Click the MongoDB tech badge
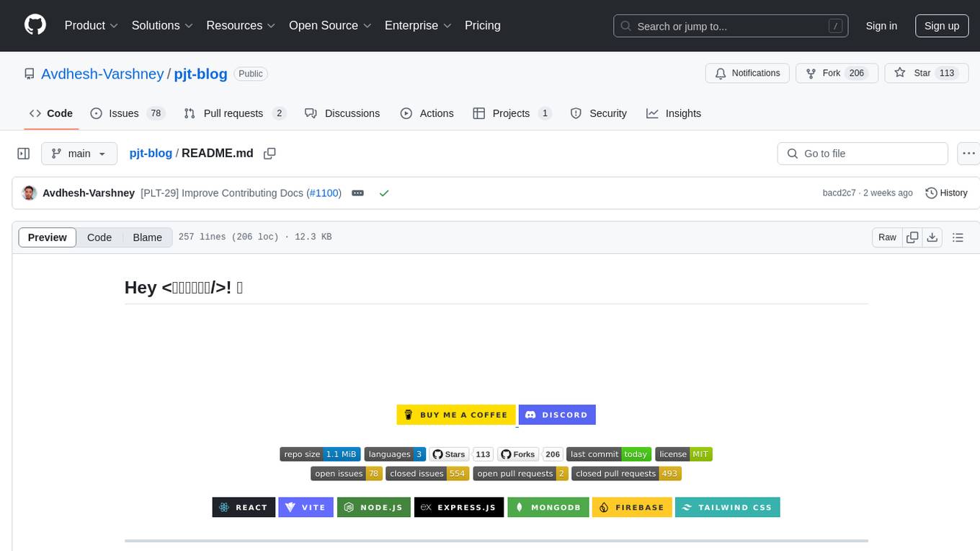 548,507
